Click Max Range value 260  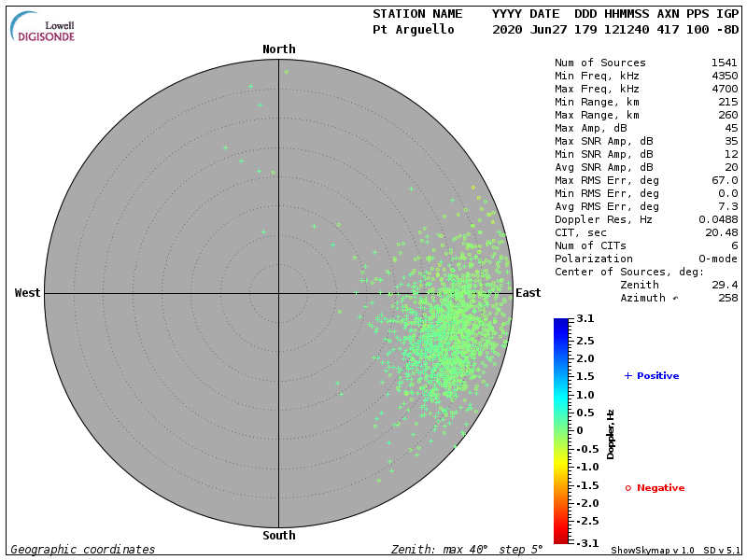click(728, 115)
